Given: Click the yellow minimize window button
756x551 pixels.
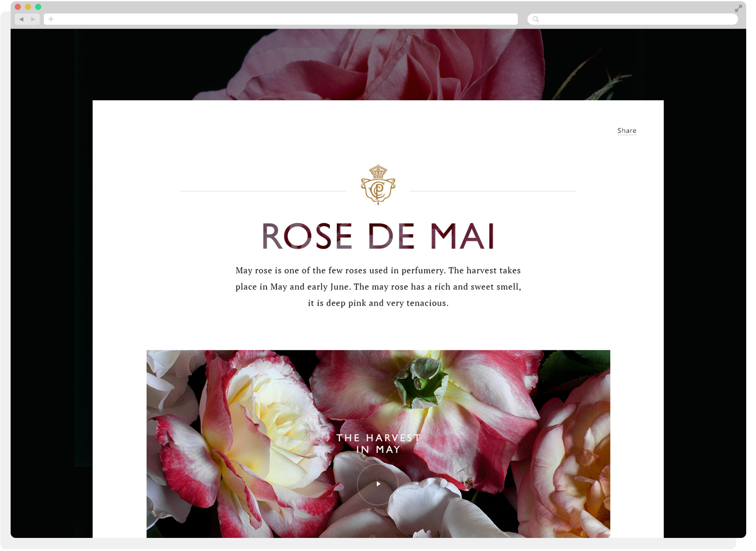Looking at the screenshot, I should click(x=28, y=7).
